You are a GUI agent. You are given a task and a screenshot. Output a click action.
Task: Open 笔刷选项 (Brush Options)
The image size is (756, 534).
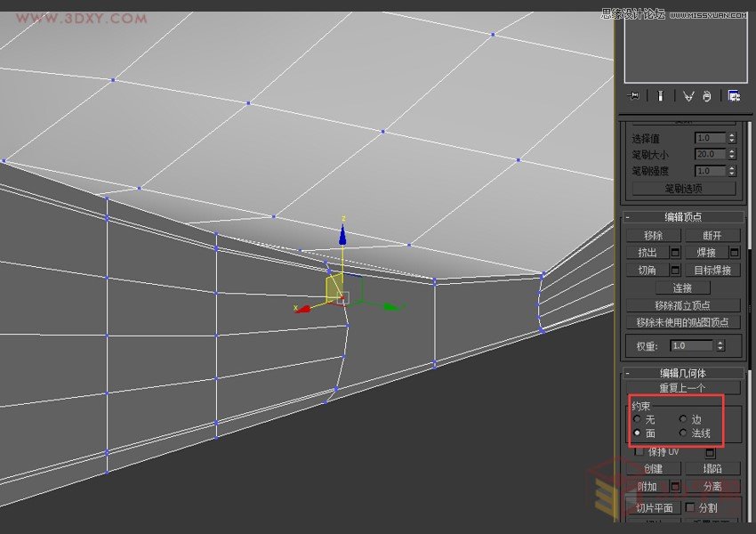pyautogui.click(x=682, y=189)
